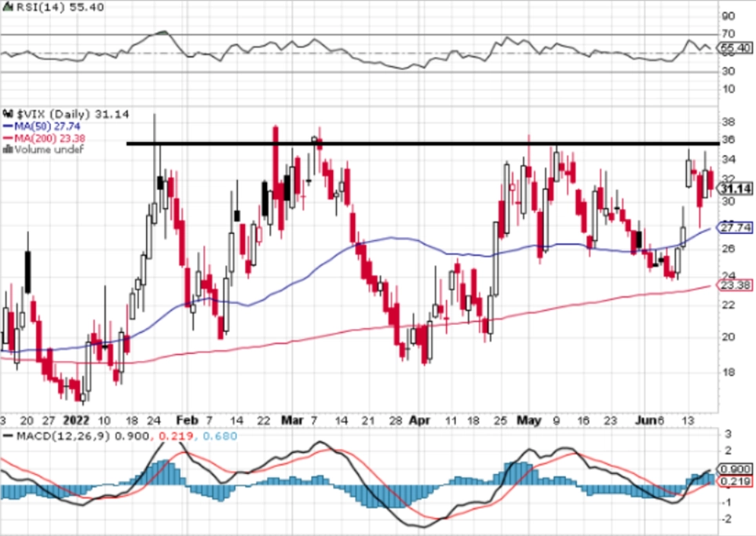Click the 0.219 signal flag on right axis
The image size is (756, 536).
(x=736, y=482)
